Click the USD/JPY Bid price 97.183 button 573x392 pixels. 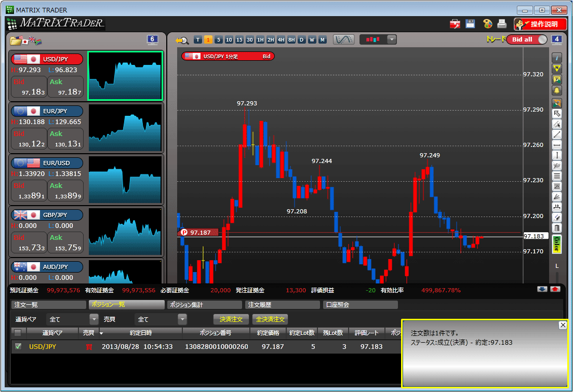(x=29, y=87)
